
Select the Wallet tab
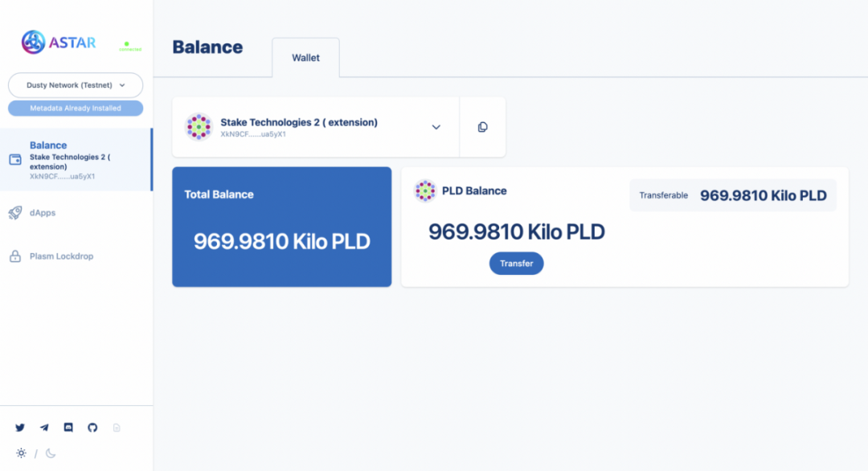click(305, 58)
